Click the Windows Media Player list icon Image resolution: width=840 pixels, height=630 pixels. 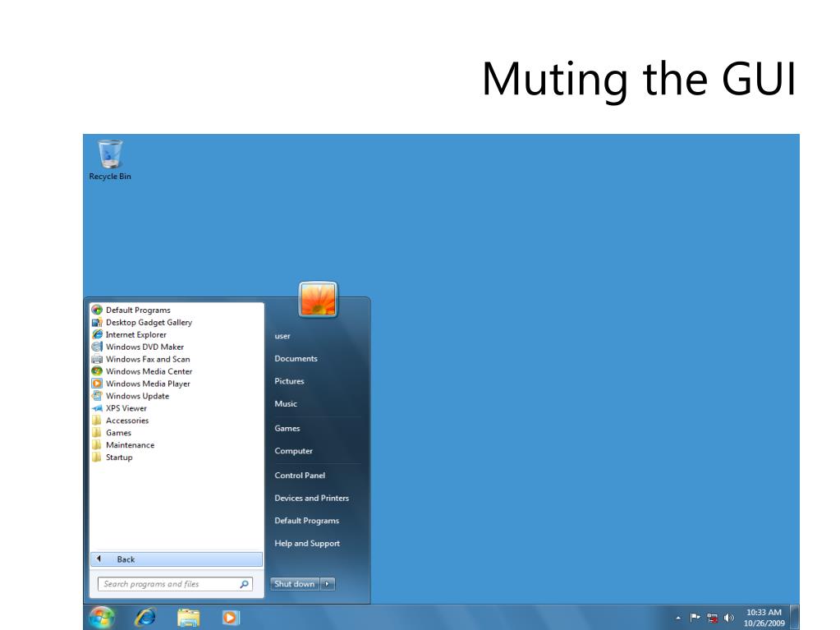tap(97, 384)
